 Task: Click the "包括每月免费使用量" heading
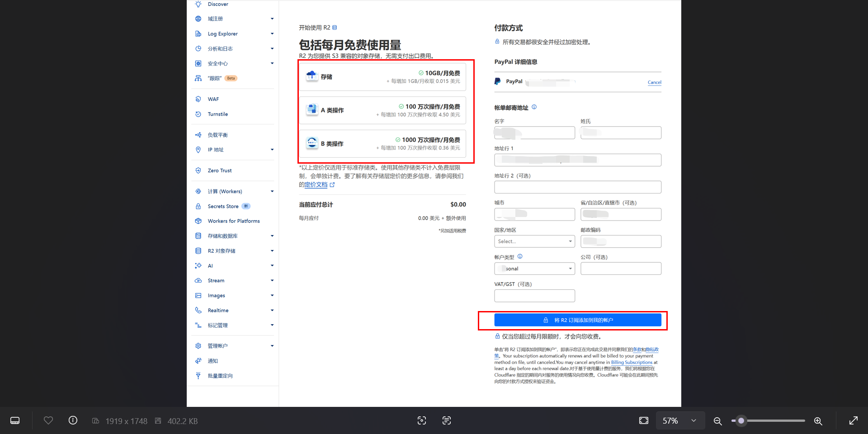point(350,45)
